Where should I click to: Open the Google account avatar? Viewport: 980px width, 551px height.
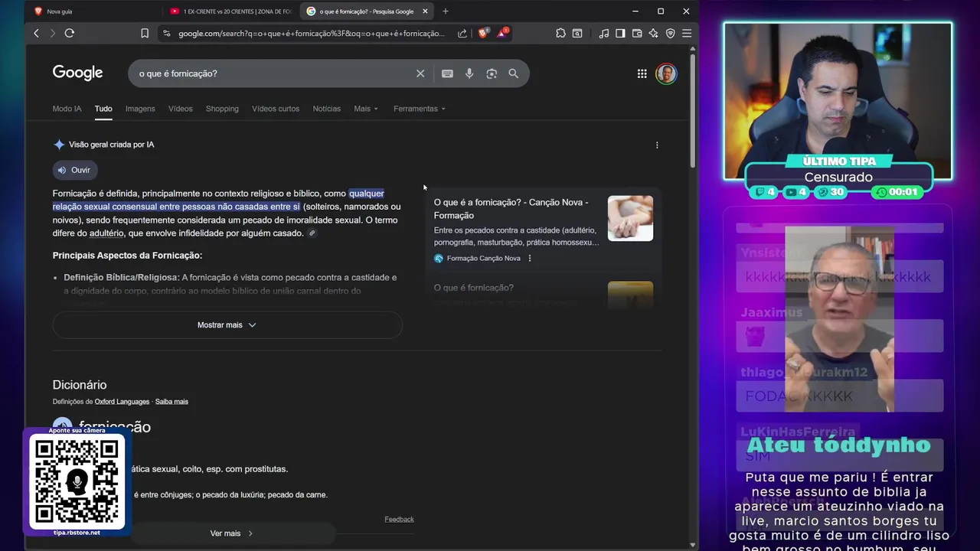pyautogui.click(x=666, y=73)
